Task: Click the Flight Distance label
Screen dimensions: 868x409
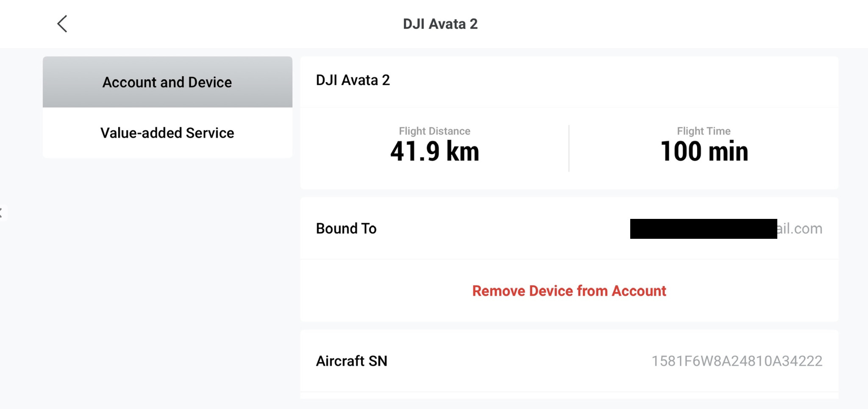Action: click(x=434, y=131)
